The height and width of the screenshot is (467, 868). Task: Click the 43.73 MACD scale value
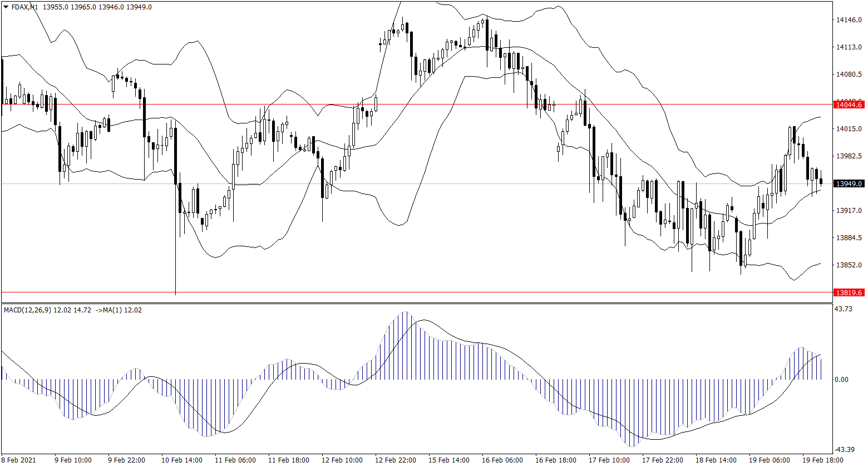pos(844,309)
